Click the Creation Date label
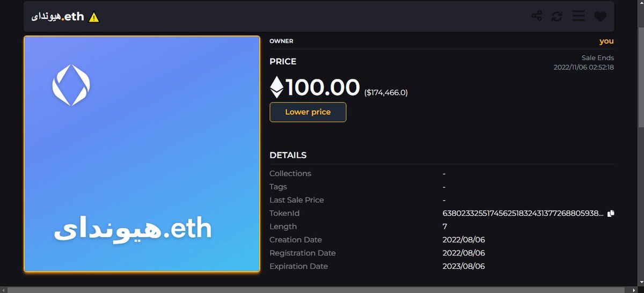644x293 pixels. click(296, 240)
